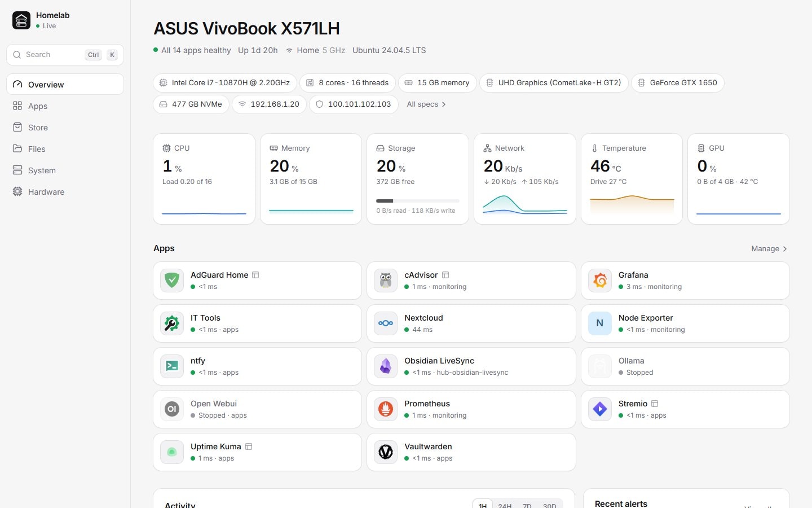Image resolution: width=812 pixels, height=508 pixels.
Task: Open the Memory metric card
Action: coord(311,179)
